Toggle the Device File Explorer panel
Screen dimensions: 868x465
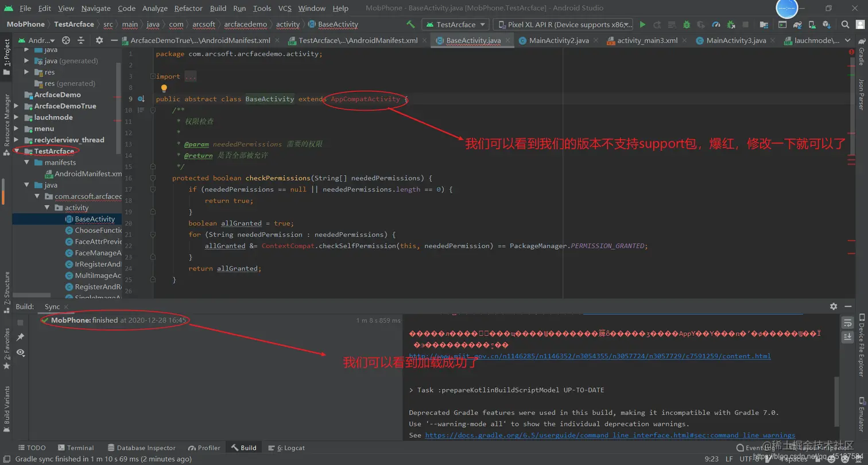[x=861, y=344]
